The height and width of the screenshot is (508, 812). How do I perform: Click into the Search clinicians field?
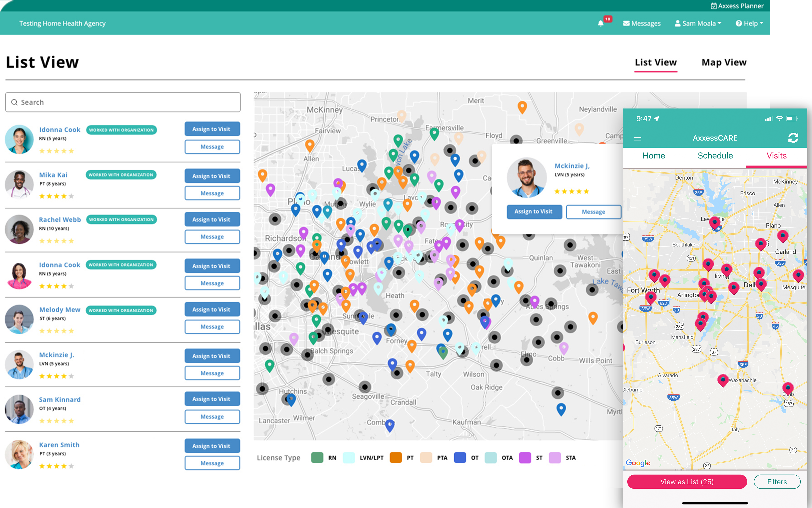click(x=123, y=102)
